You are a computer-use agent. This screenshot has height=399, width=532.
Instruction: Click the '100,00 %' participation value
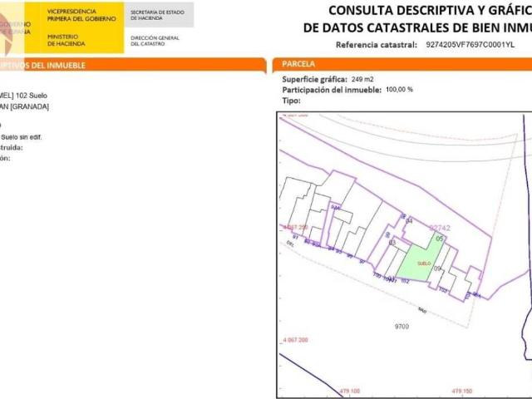pyautogui.click(x=399, y=90)
